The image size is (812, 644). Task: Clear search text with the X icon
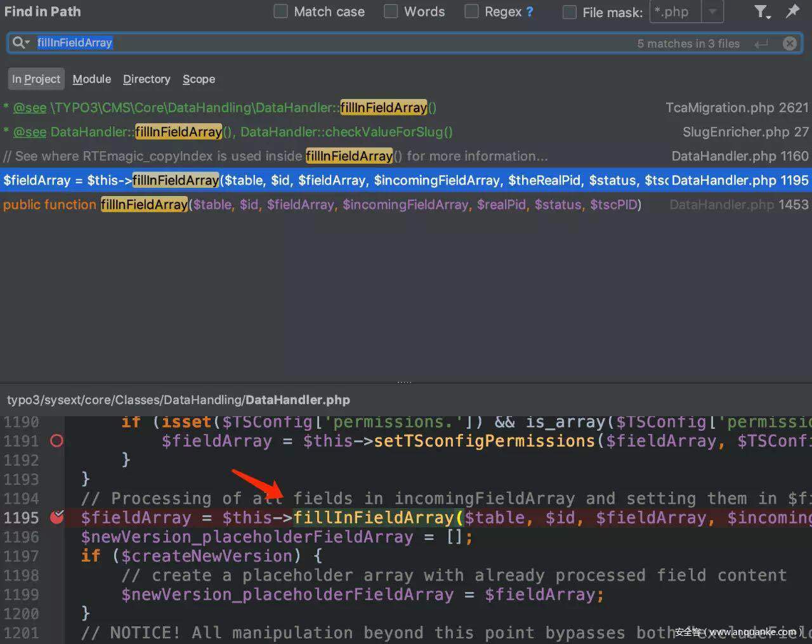click(x=789, y=43)
